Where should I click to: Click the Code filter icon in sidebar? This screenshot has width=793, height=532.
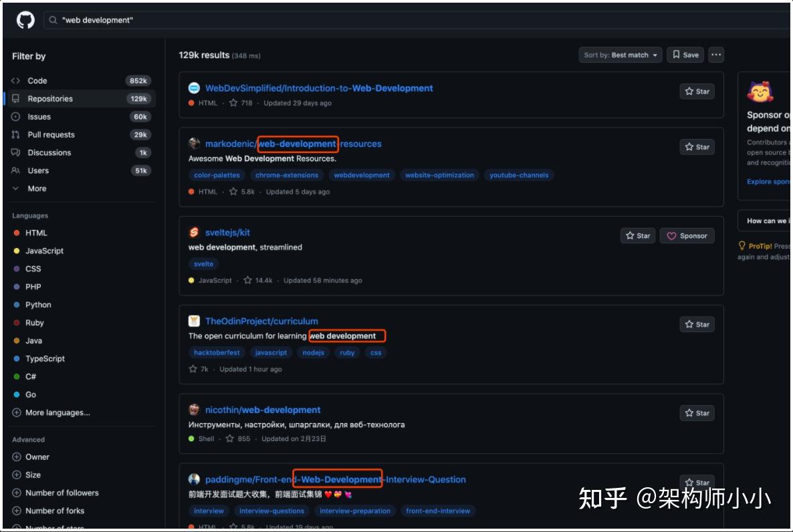(x=16, y=80)
